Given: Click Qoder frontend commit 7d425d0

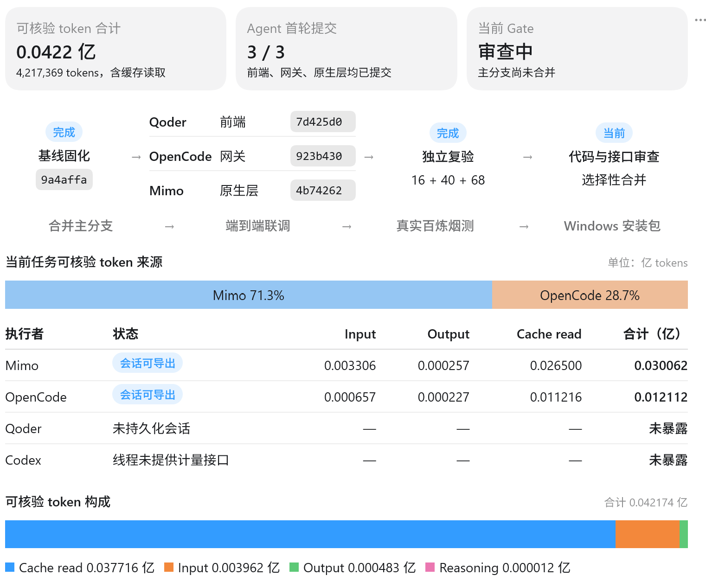Looking at the screenshot, I should [323, 122].
